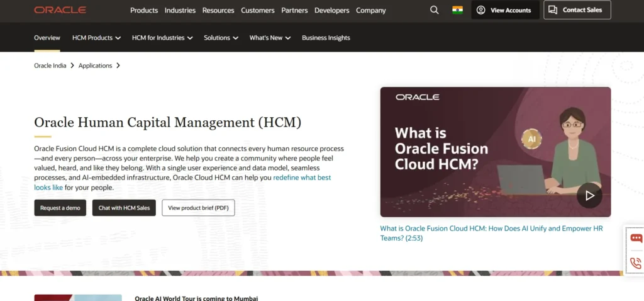
Task: Click the View Accounts button
Action: [x=505, y=10]
